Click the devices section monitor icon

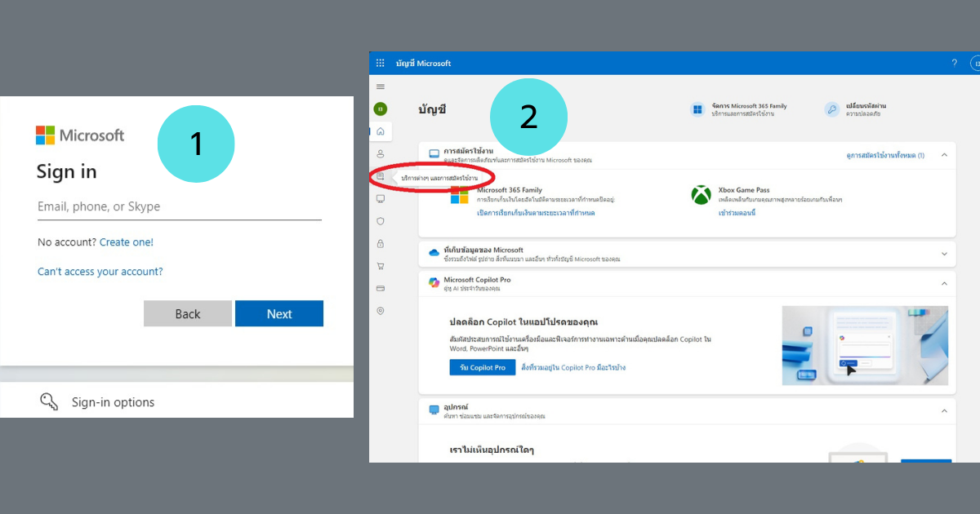pos(434,409)
